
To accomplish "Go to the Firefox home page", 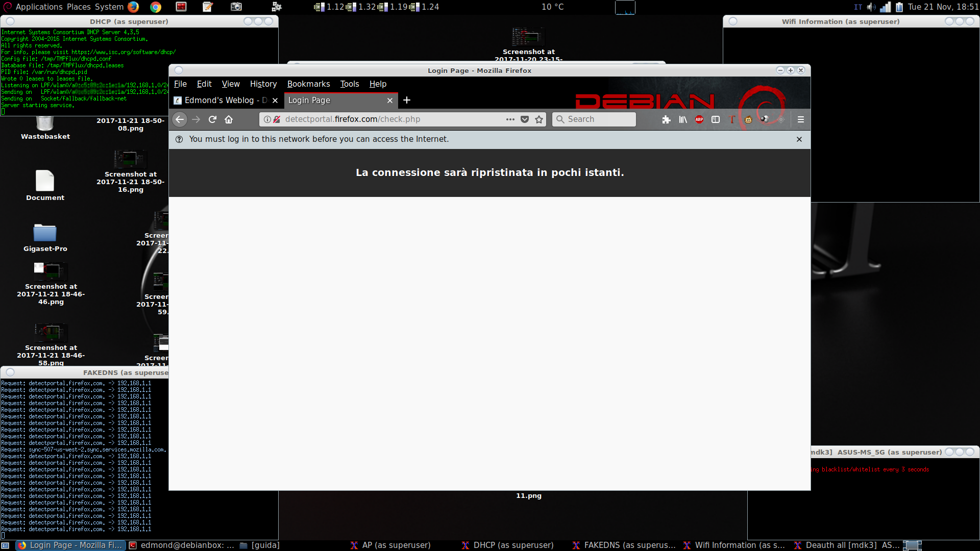I will pos(229,119).
